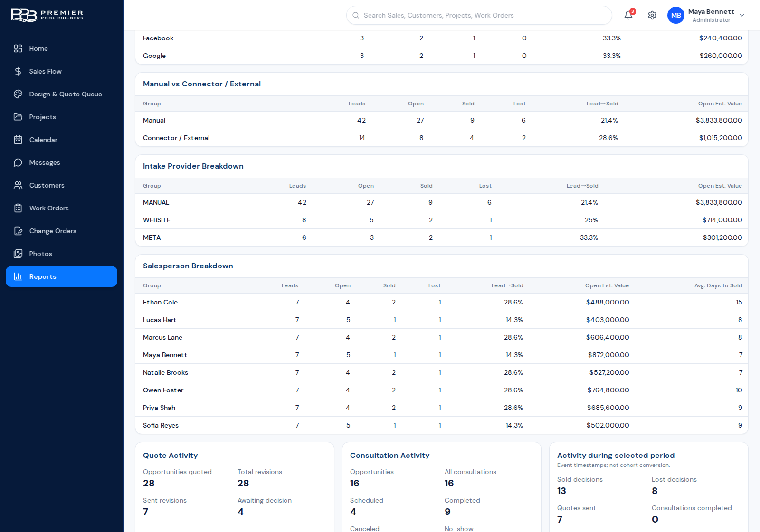Click the Reports bar chart icon
This screenshot has width=760, height=532.
[x=18, y=276]
